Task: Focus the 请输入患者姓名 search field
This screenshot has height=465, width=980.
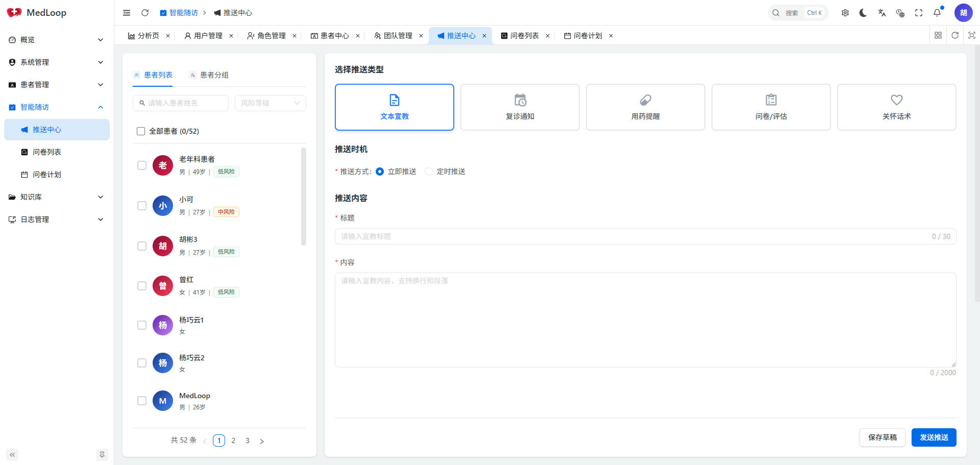Action: (181, 103)
